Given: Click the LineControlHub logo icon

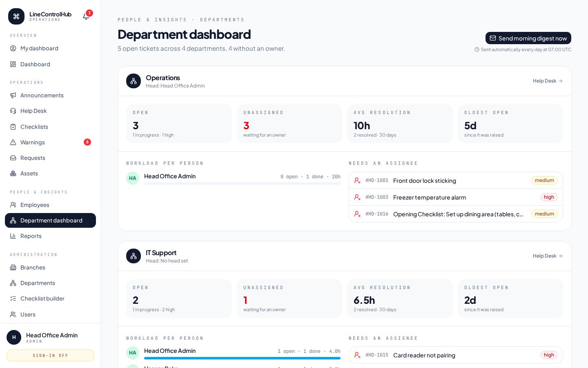Looking at the screenshot, I should pos(16,16).
